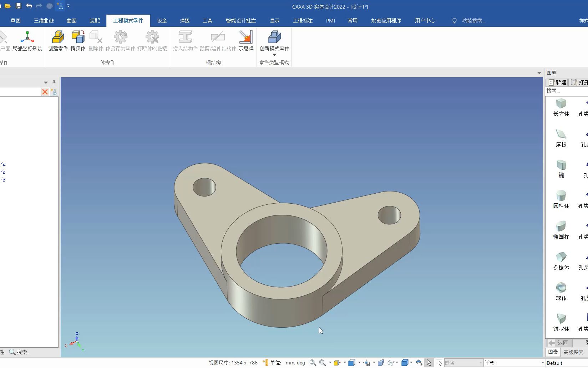Click the yellow box view icon
This screenshot has height=368, width=588.
click(x=337, y=363)
